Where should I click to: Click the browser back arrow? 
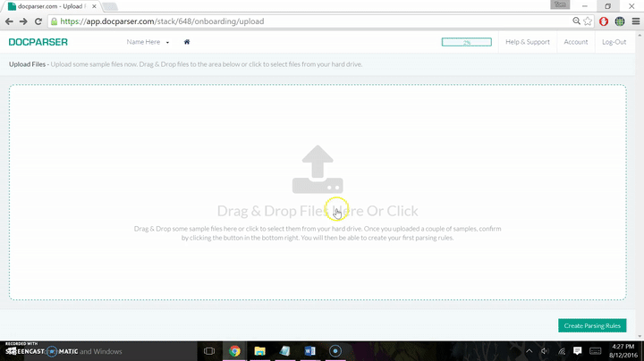pos(10,21)
